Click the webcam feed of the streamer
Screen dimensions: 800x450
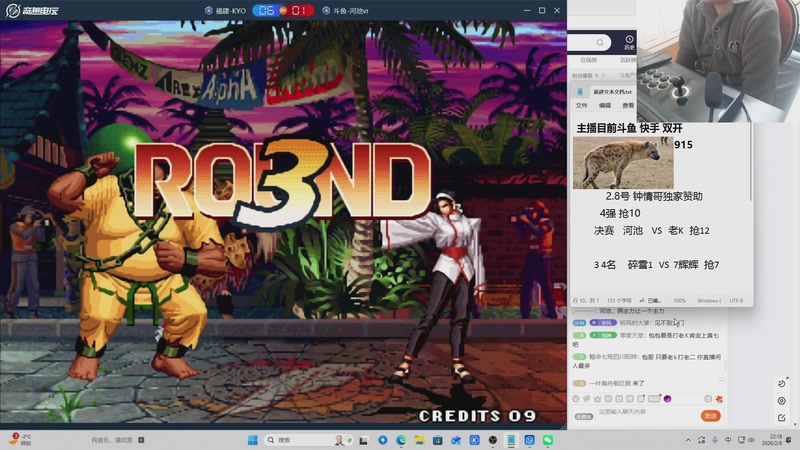tap(718, 61)
